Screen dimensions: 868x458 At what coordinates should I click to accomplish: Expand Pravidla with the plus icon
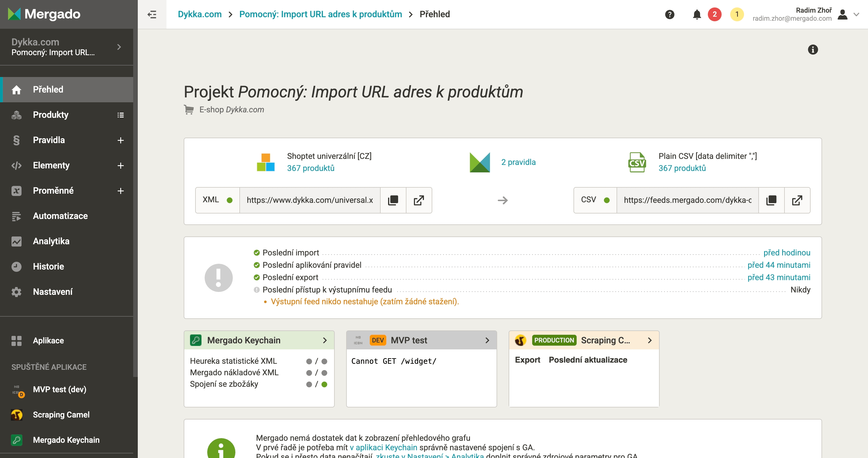click(120, 140)
